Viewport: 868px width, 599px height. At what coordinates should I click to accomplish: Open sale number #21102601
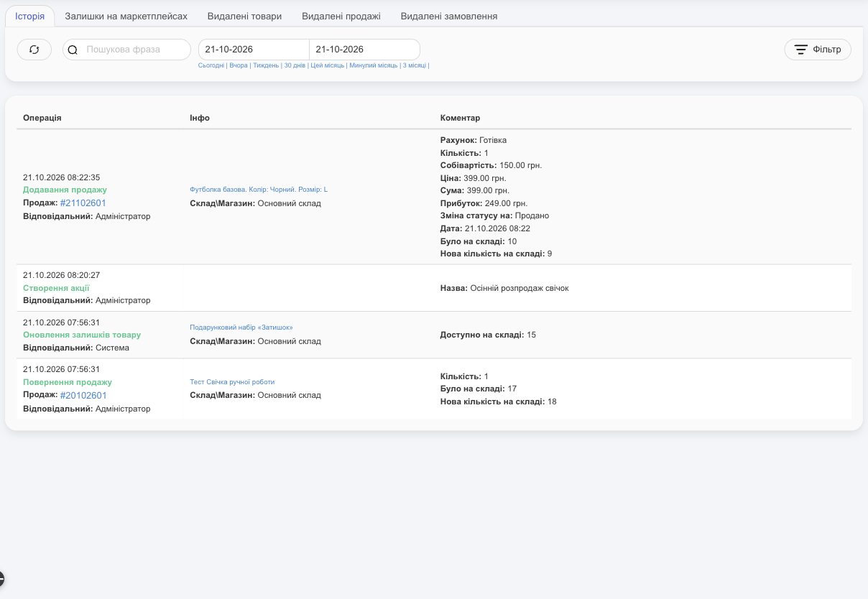click(83, 203)
